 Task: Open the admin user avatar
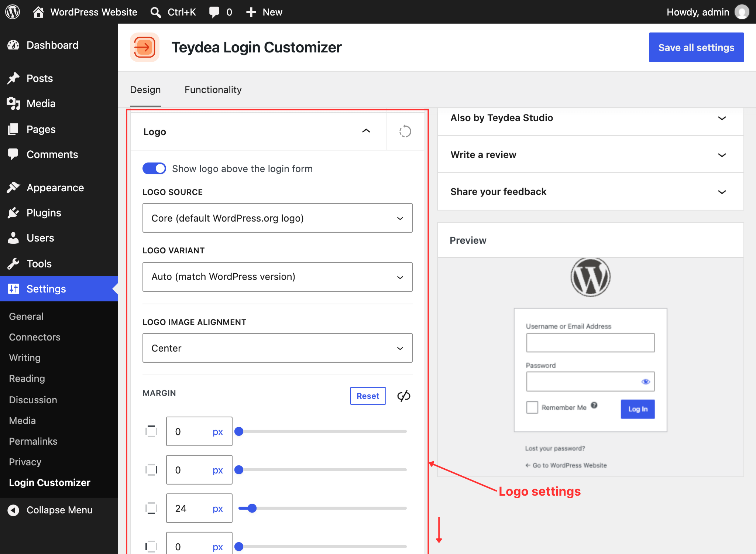742,12
